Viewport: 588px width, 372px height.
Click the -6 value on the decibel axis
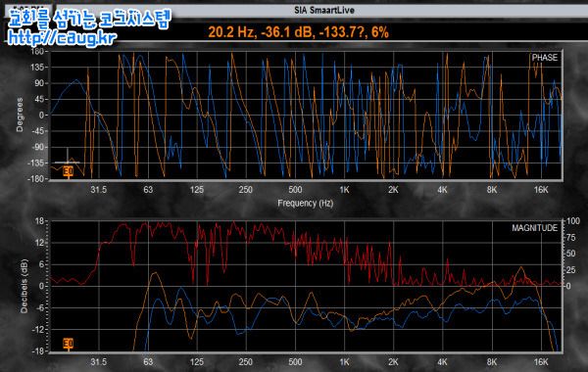coord(39,308)
